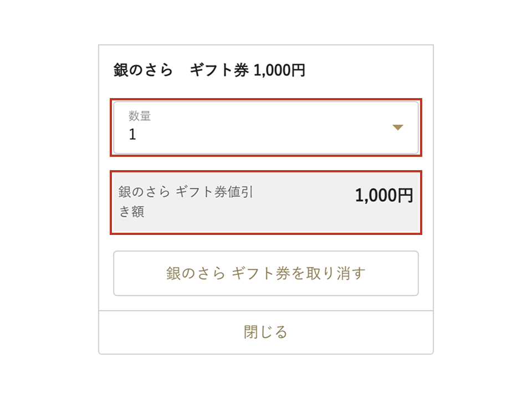Click the title 銀のさら ギフト券 1,000円
Image resolution: width=532 pixels, height=399 pixels.
point(209,70)
